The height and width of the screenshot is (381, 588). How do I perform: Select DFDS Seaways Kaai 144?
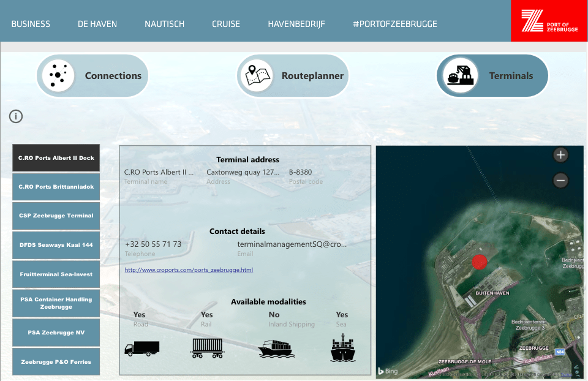click(x=56, y=245)
